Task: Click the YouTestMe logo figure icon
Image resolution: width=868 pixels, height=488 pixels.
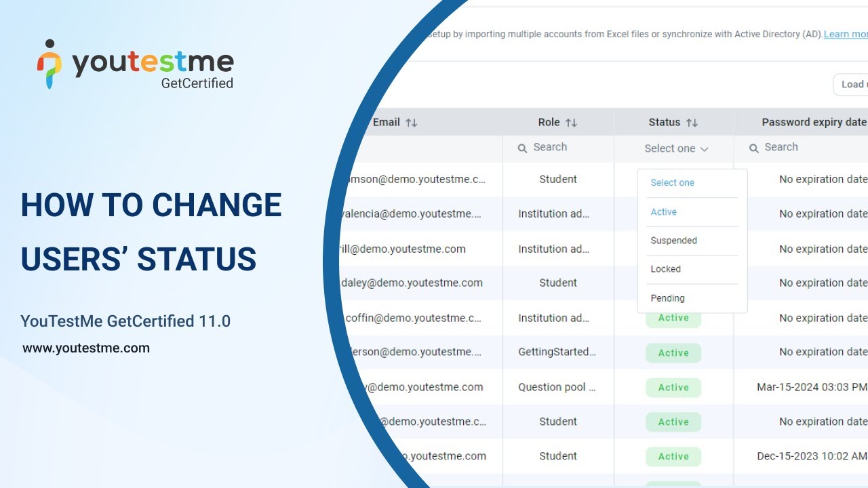Action: tap(50, 64)
